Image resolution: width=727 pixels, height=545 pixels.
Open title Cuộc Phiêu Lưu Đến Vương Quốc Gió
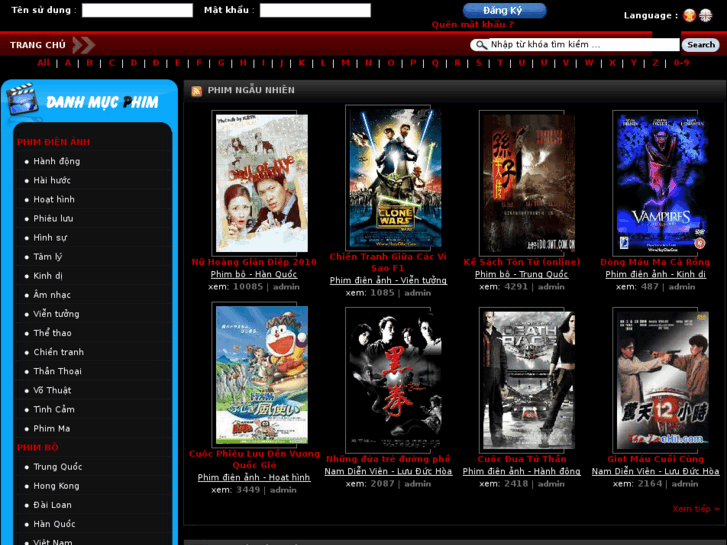[254, 459]
